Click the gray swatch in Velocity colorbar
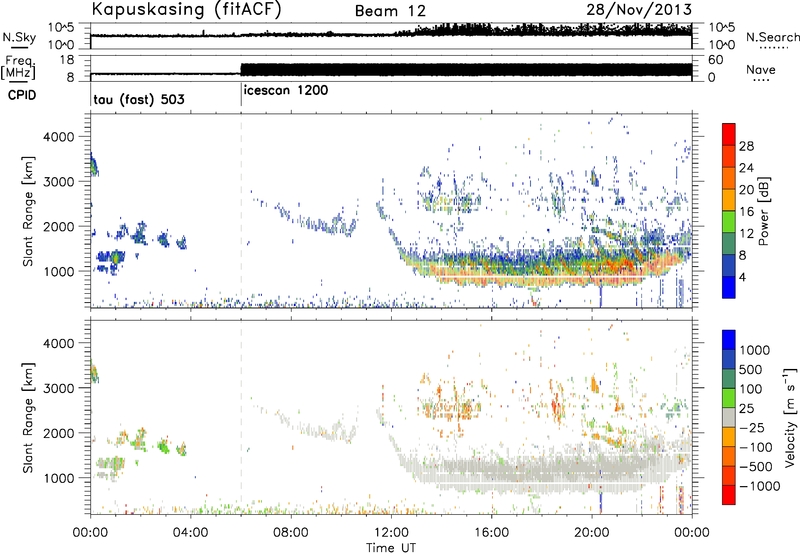 729,417
